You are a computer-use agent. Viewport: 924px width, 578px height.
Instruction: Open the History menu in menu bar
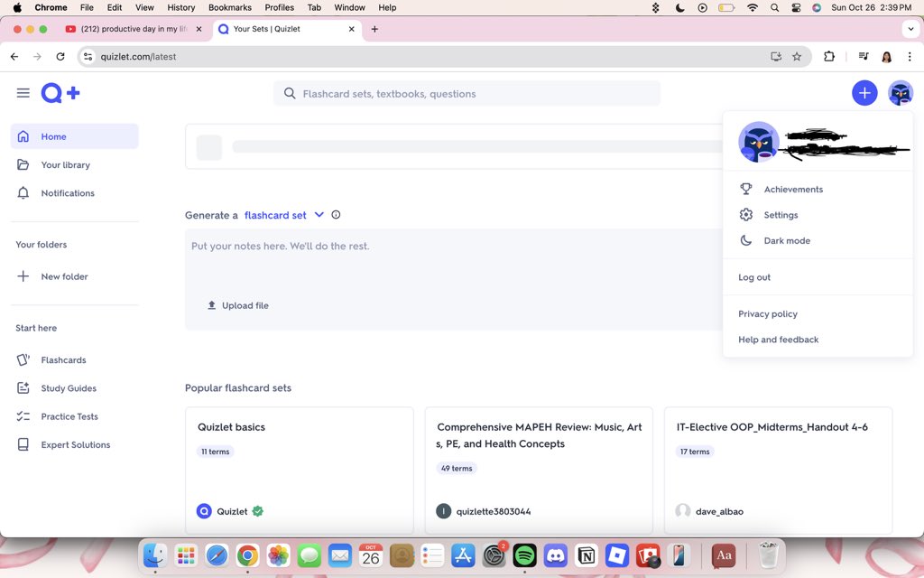[x=180, y=7]
